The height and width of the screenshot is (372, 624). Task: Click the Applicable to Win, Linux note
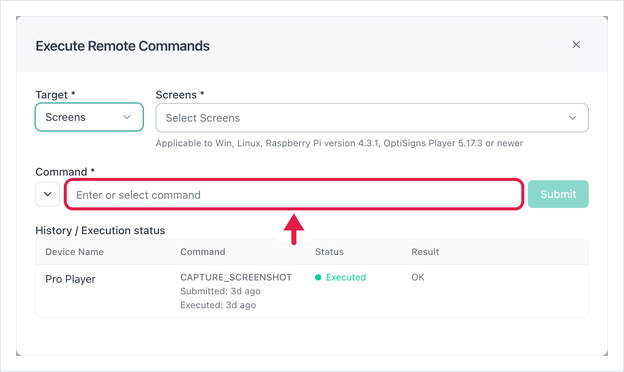(339, 143)
